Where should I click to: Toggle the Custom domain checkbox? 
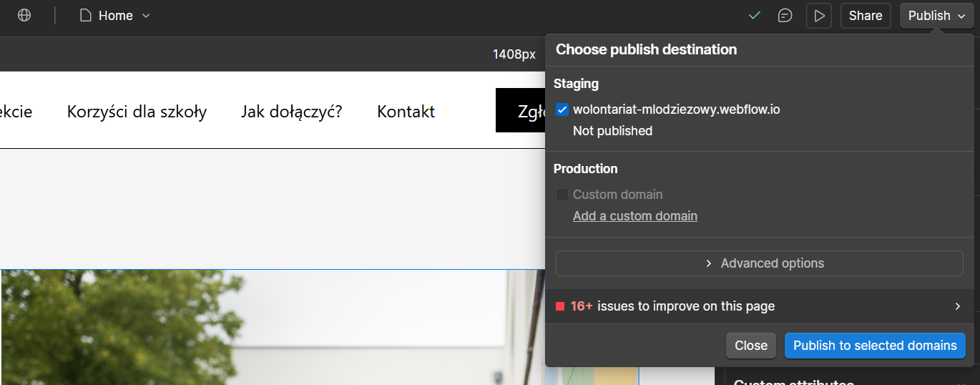[562, 195]
